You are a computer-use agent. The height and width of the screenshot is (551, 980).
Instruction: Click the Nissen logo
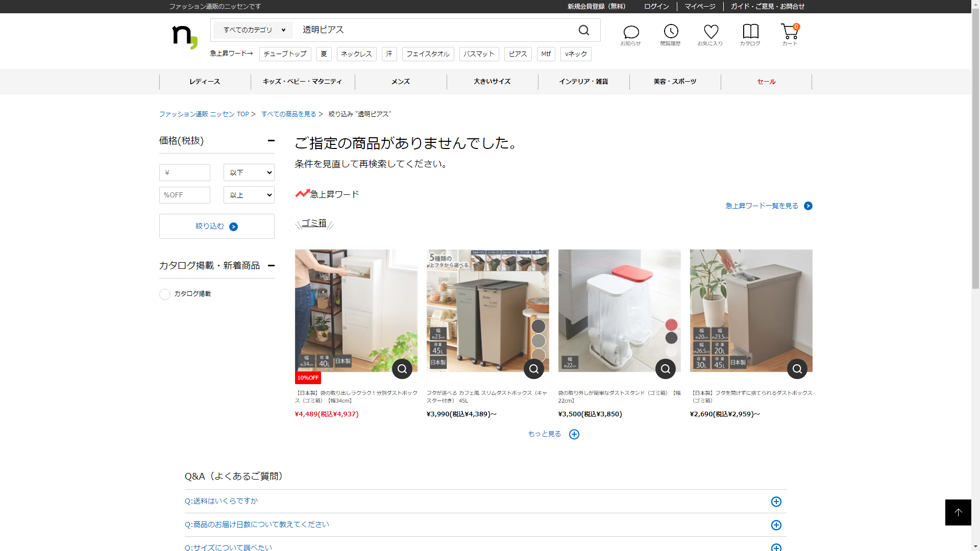click(x=184, y=37)
